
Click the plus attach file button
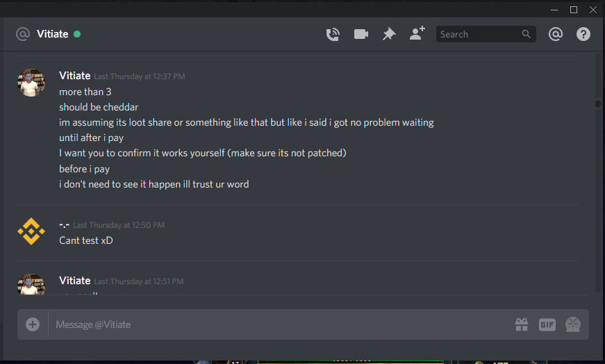33,324
